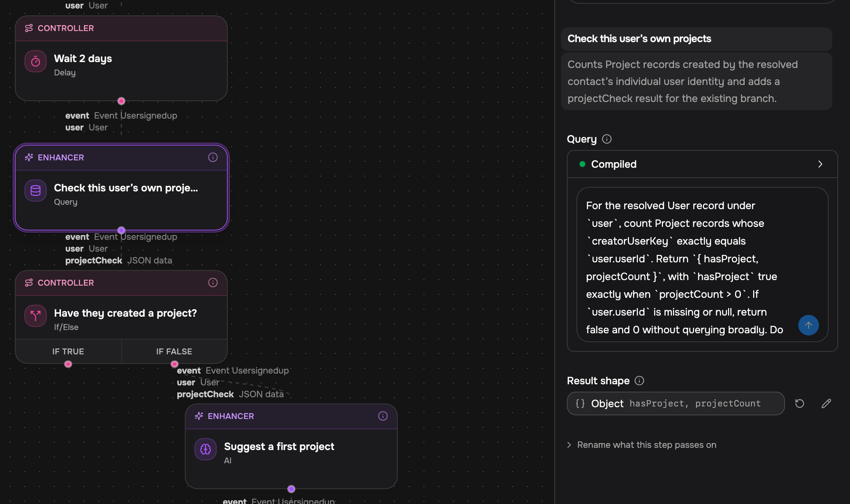Click the Check this user's own projects title
Image resolution: width=850 pixels, height=504 pixels.
[639, 39]
